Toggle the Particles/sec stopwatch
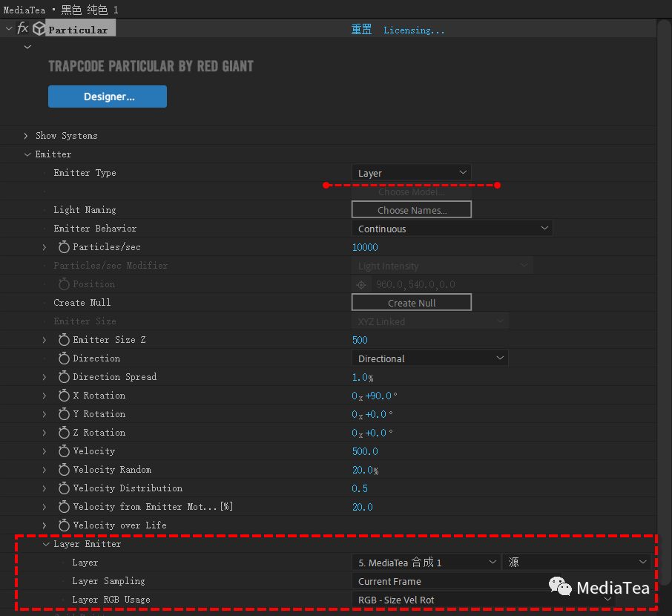672x616 pixels. (x=64, y=247)
